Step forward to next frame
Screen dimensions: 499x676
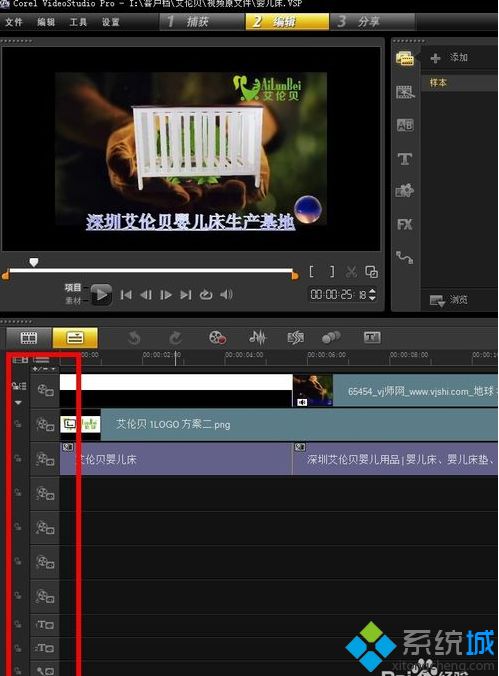coord(166,295)
